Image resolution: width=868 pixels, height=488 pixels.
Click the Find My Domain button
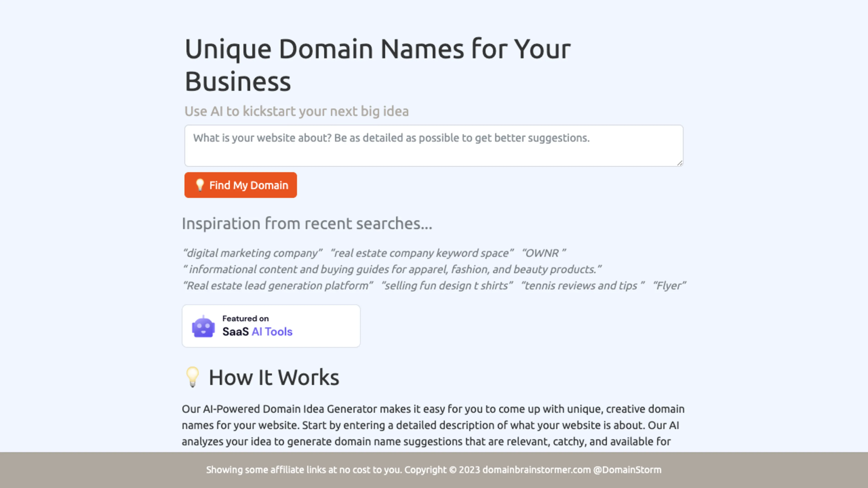coord(241,185)
